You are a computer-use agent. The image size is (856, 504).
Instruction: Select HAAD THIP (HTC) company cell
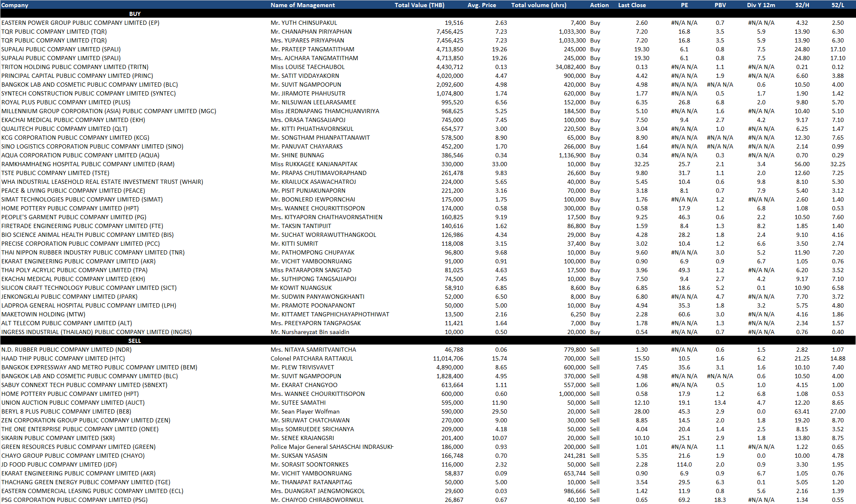click(63, 358)
